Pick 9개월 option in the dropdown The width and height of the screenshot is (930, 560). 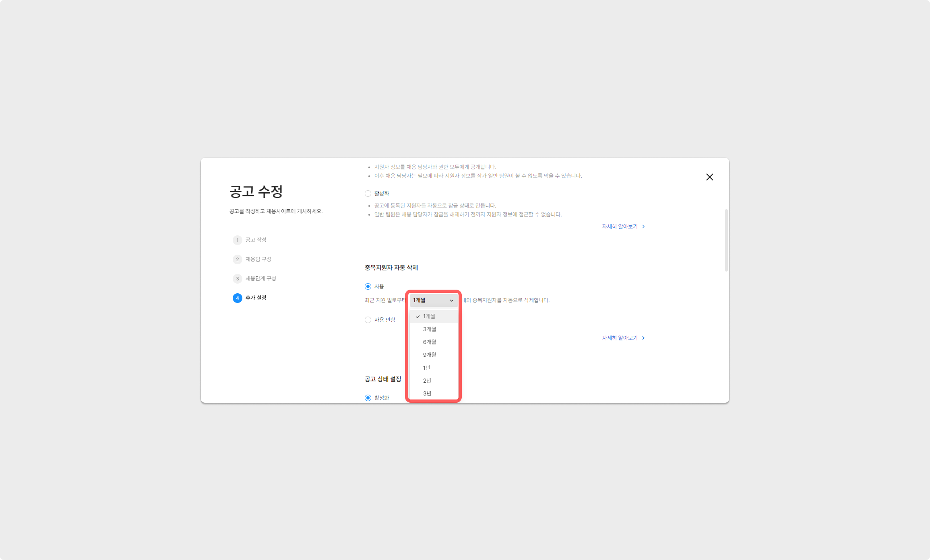coord(430,355)
